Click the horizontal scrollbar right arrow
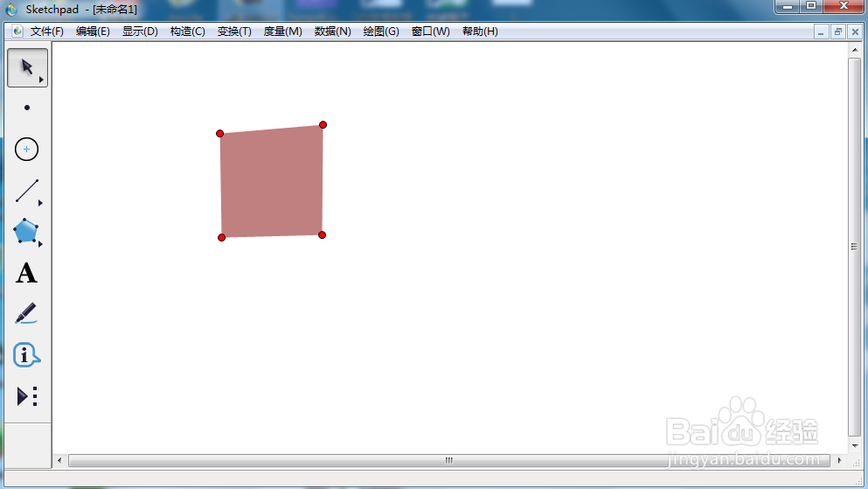This screenshot has width=868, height=489. [x=839, y=460]
